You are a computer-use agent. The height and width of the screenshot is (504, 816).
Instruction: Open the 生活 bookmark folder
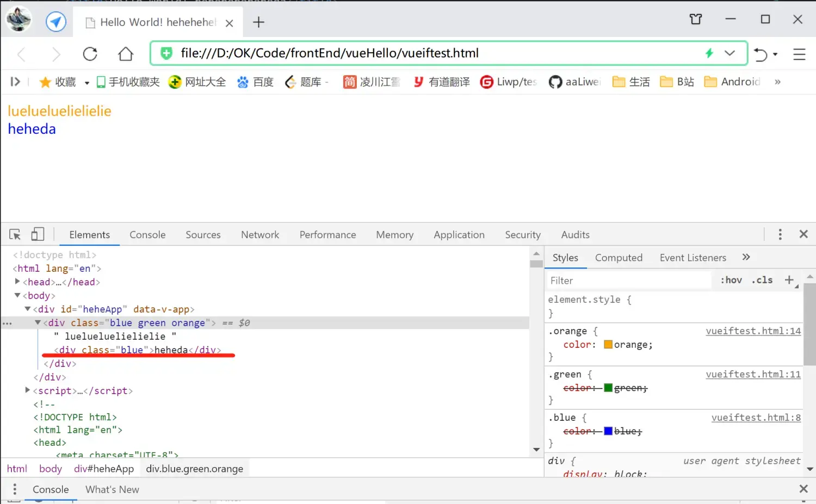pos(631,82)
